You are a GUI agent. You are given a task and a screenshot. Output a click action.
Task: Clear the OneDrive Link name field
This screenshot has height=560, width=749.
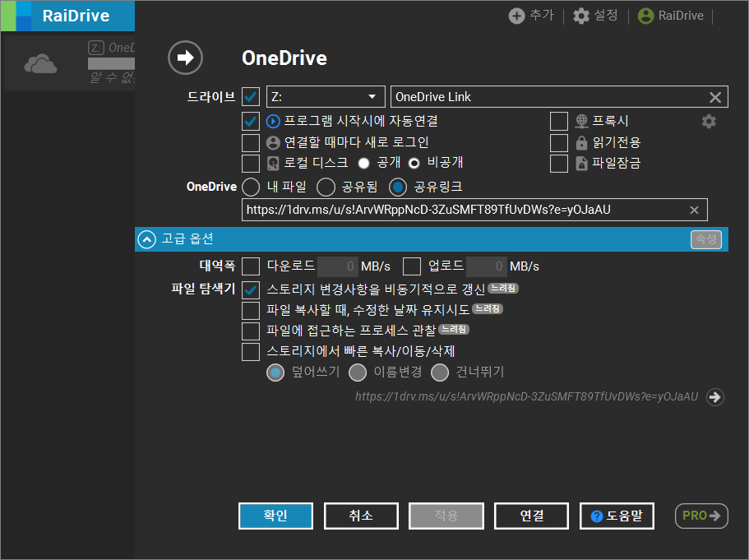coord(715,97)
